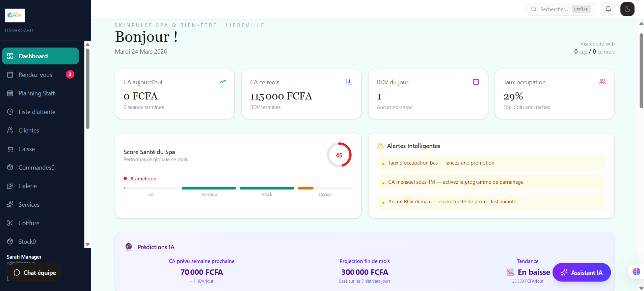Screen dimensions: 644x291
Task: Click the notifications bell icon
Action: pyautogui.click(x=608, y=9)
